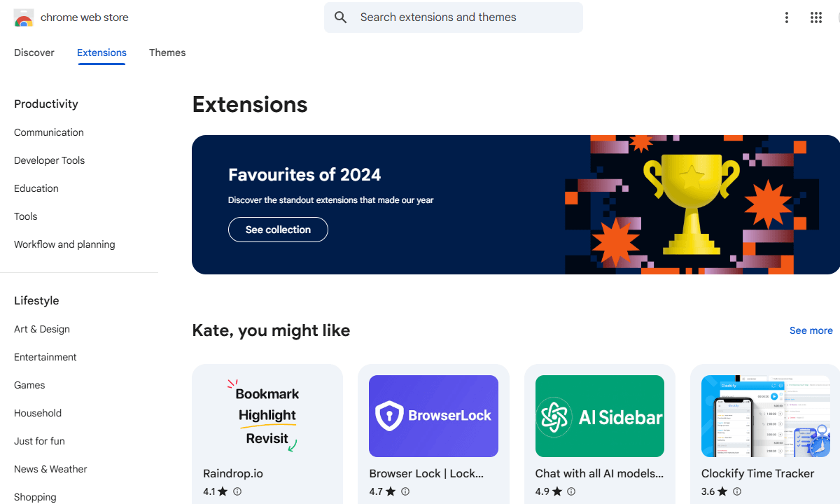The width and height of the screenshot is (840, 504).
Task: Click the Chrome Web Store logo
Action: [70, 17]
